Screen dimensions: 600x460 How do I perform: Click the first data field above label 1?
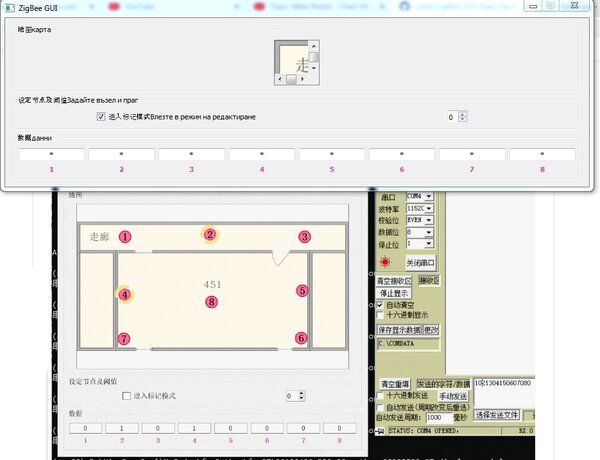[51, 154]
